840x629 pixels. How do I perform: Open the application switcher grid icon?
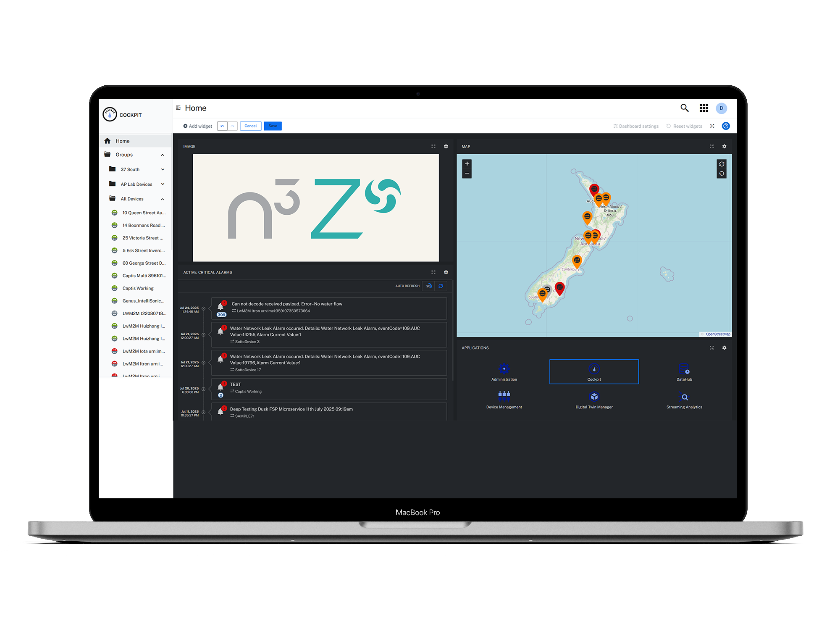[704, 108]
